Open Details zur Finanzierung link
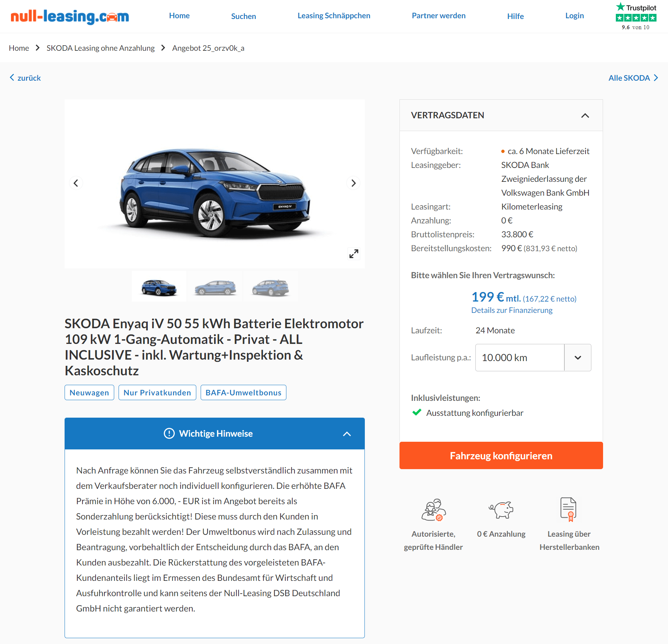 [511, 310]
